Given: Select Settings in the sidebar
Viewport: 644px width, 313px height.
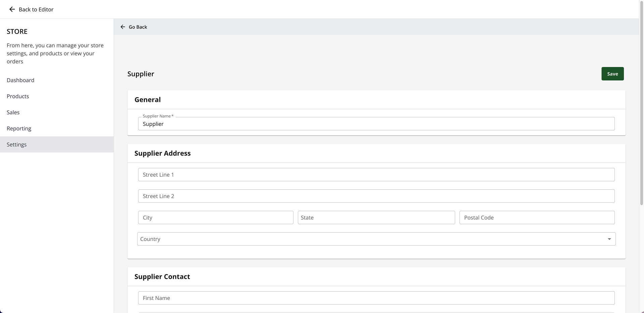Looking at the screenshot, I should [x=57, y=144].
